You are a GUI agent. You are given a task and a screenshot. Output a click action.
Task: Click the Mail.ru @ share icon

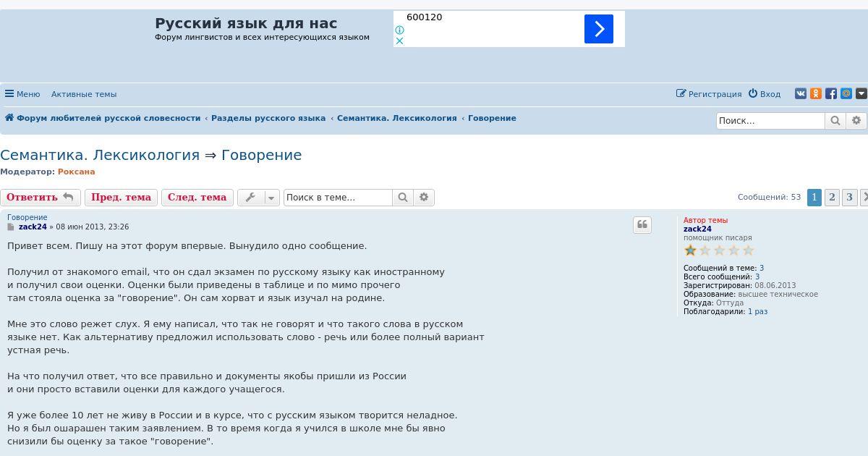846,93
